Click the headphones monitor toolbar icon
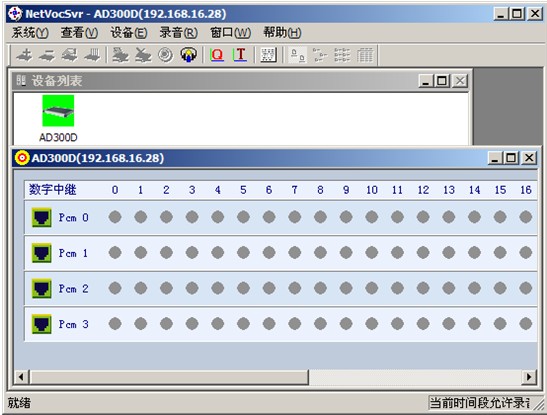The height and width of the screenshot is (415, 547). pos(188,55)
